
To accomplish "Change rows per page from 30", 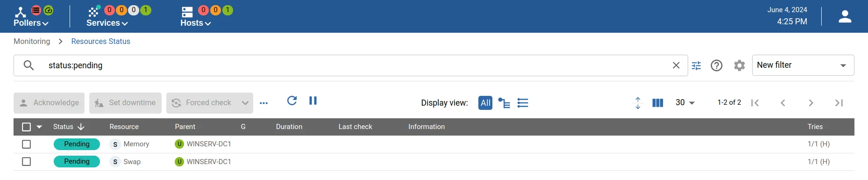I will tap(685, 102).
